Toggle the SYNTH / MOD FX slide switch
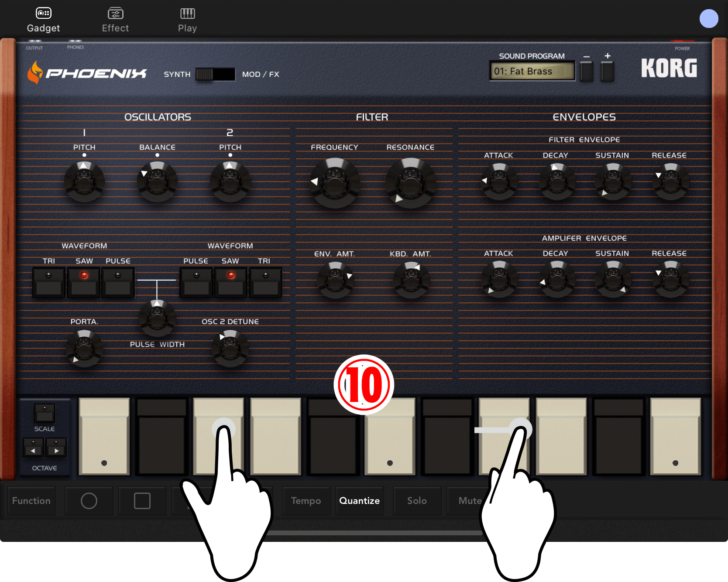Image resolution: width=728 pixels, height=582 pixels. (215, 74)
